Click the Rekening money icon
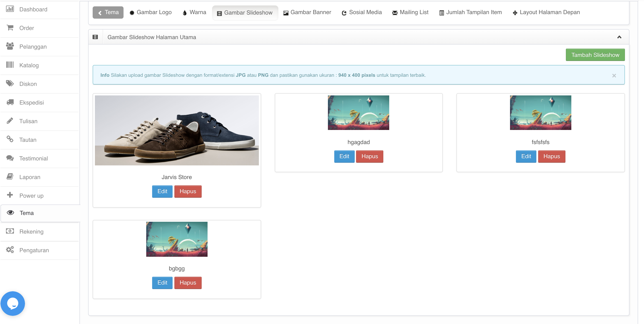644x324 pixels. [x=10, y=231]
